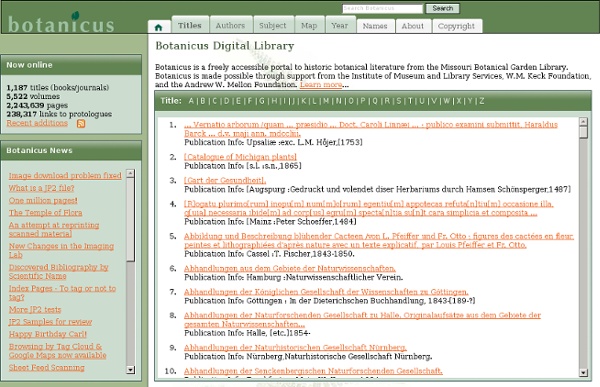Click the 'Botanicus News' panel header
This screenshot has height=387, width=600.
pos(71,150)
